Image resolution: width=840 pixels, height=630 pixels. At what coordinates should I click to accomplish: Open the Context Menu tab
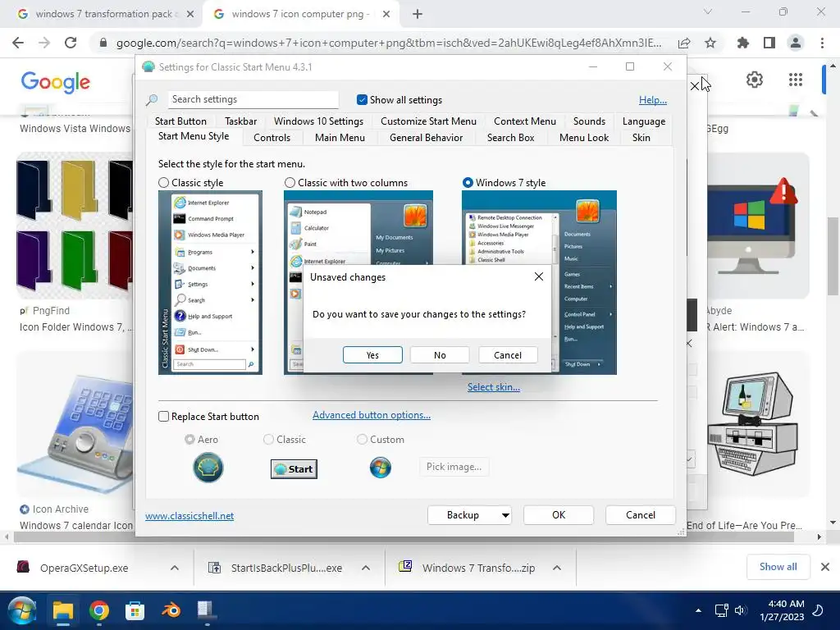524,121
